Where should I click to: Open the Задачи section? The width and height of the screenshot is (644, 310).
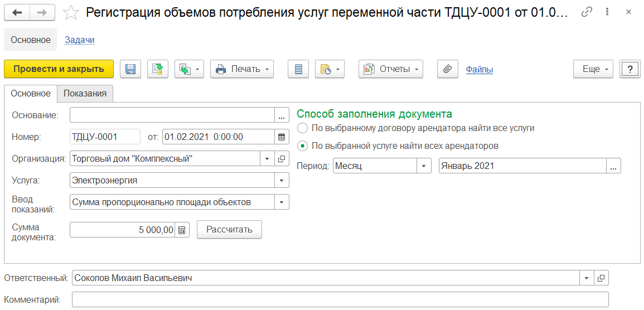point(80,40)
